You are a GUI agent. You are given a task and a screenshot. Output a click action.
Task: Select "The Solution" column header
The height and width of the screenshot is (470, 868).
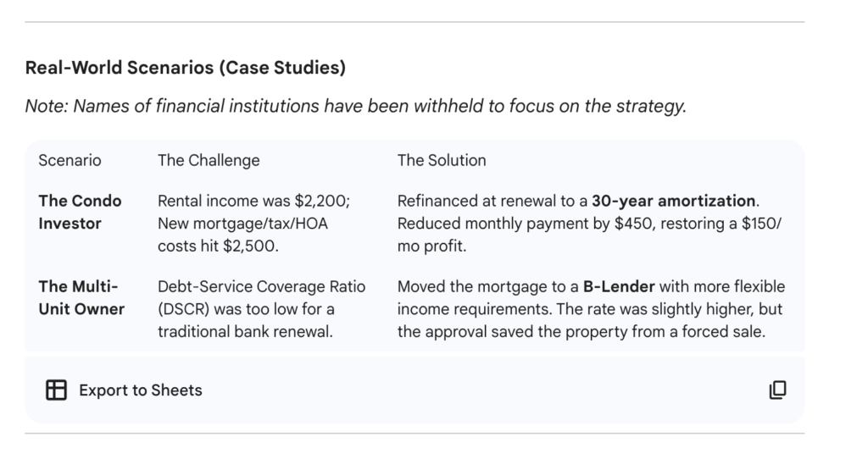click(x=442, y=160)
